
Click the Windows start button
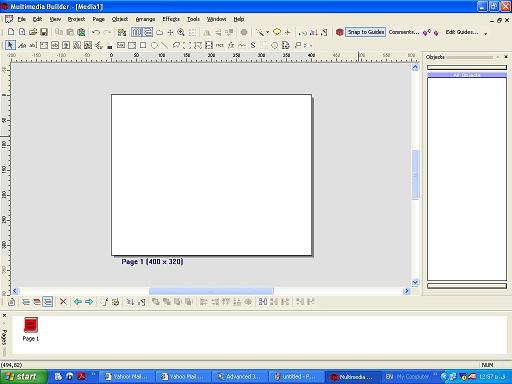pyautogui.click(x=23, y=377)
